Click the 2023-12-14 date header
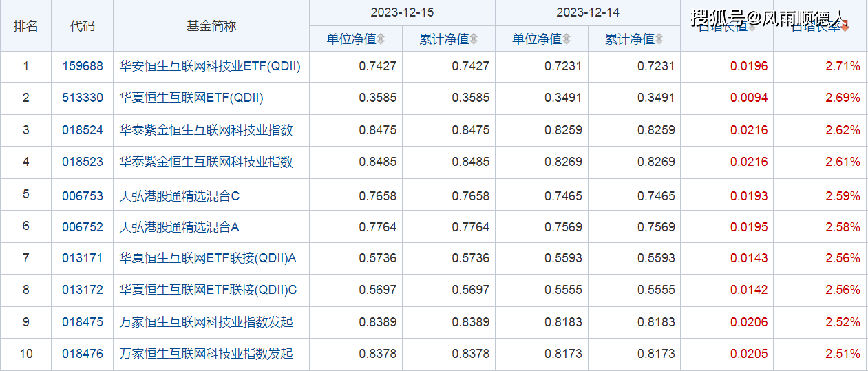 point(588,12)
